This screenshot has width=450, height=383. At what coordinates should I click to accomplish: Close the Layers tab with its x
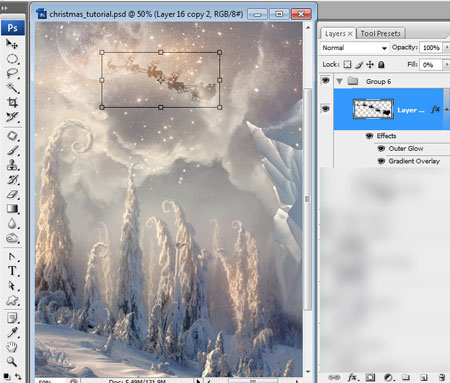[x=350, y=34]
